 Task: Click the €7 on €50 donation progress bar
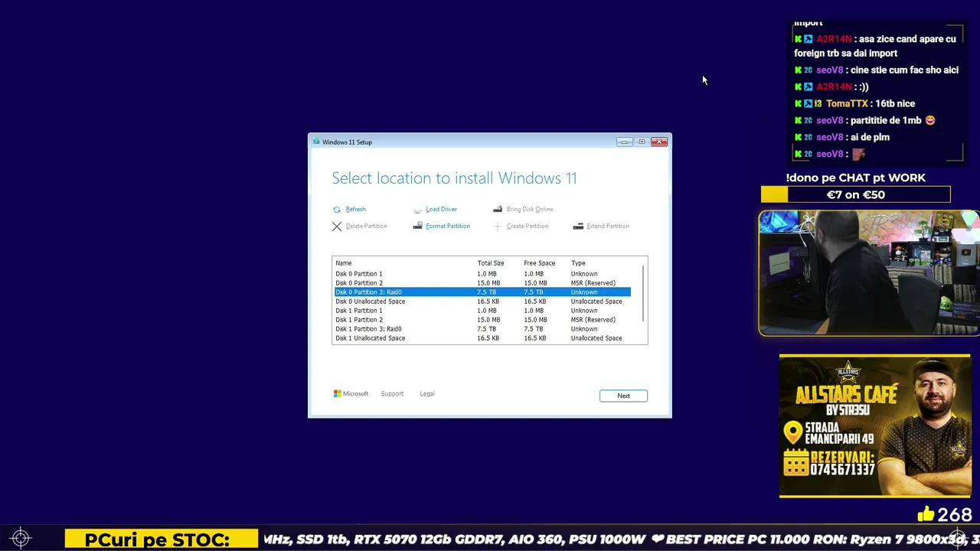click(855, 195)
